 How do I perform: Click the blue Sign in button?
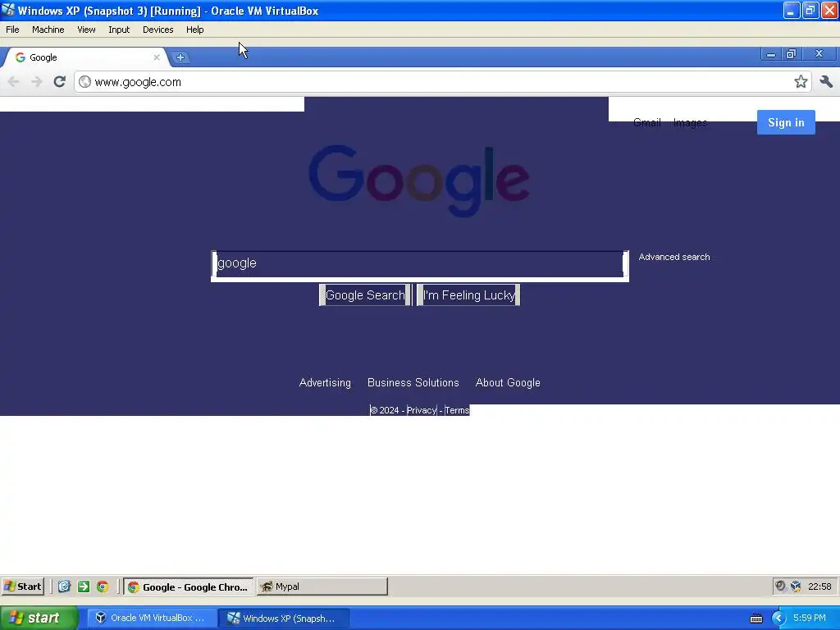786,122
